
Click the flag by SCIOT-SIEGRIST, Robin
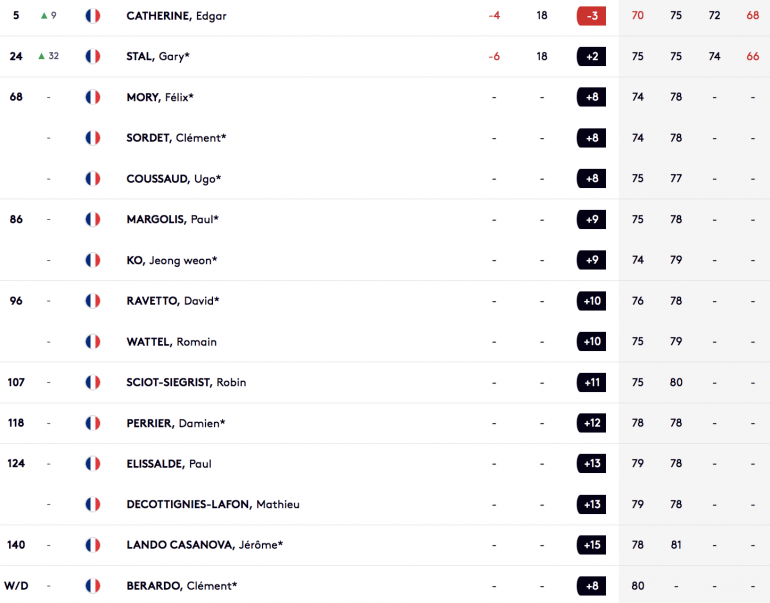[93, 382]
